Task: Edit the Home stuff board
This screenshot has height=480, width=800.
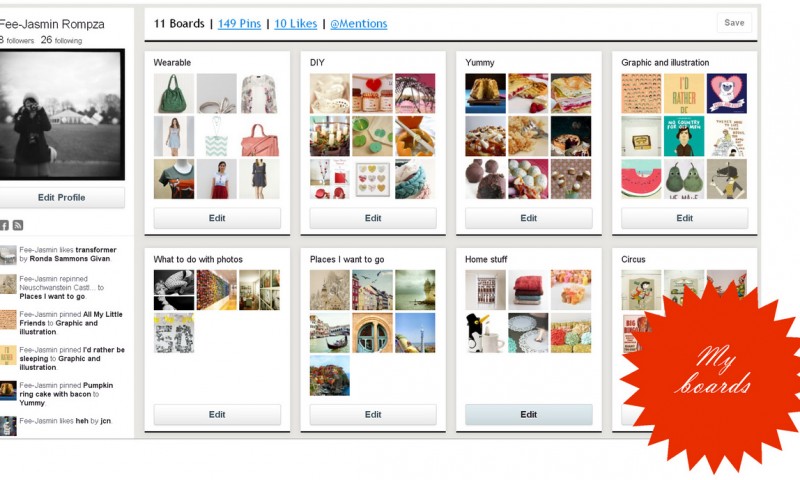Action: click(x=529, y=414)
